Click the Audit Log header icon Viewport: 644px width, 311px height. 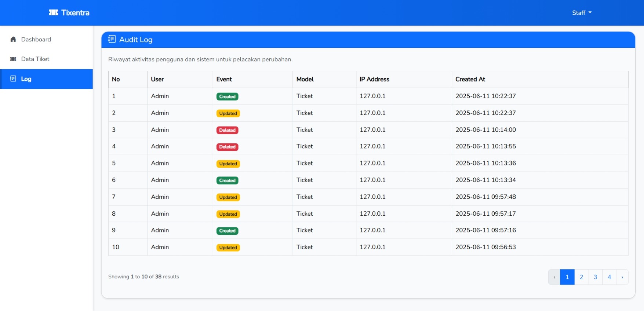(112, 39)
